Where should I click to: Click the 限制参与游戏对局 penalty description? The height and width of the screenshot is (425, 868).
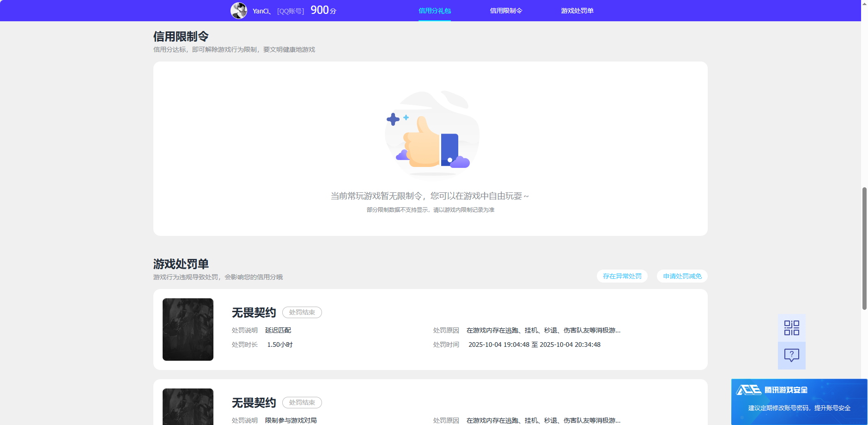tap(291, 420)
